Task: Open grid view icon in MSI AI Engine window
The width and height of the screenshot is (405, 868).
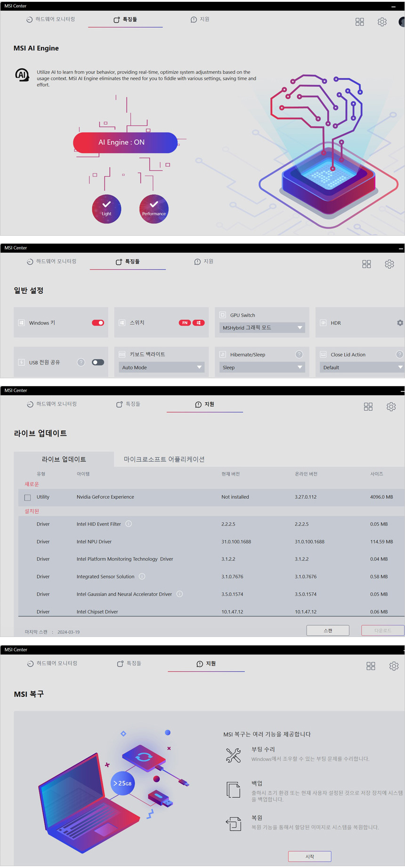Action: (x=359, y=22)
